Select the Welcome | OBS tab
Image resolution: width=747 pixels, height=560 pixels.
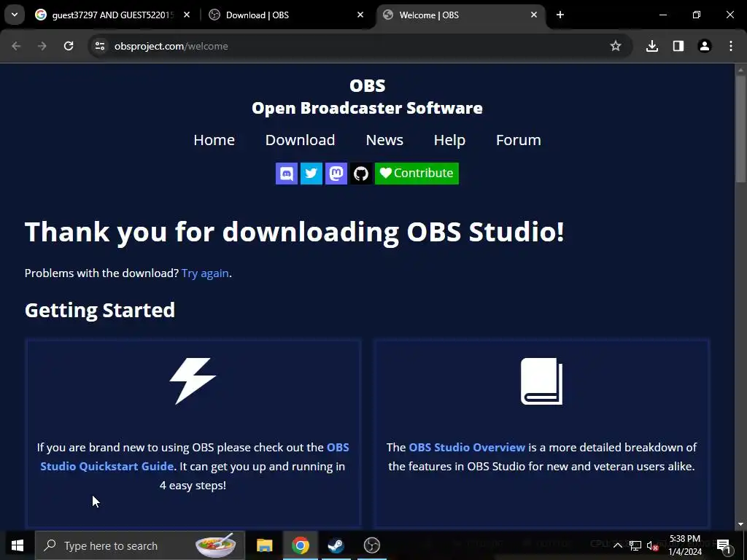pyautogui.click(x=460, y=15)
